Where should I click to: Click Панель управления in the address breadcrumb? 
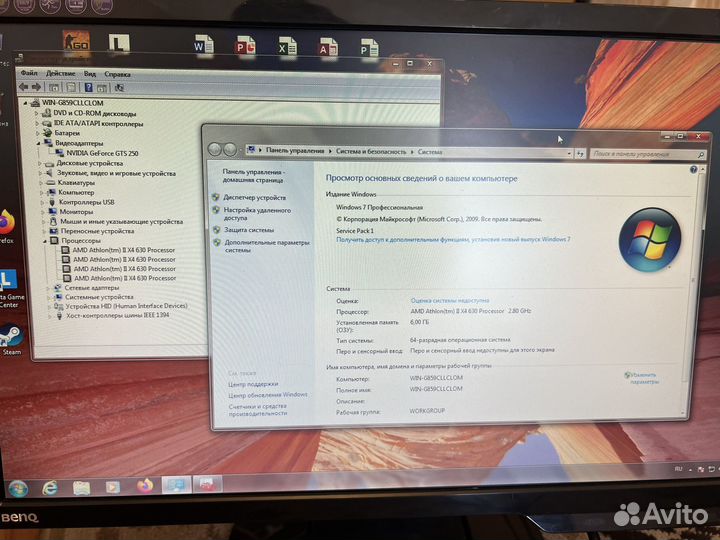click(x=295, y=151)
